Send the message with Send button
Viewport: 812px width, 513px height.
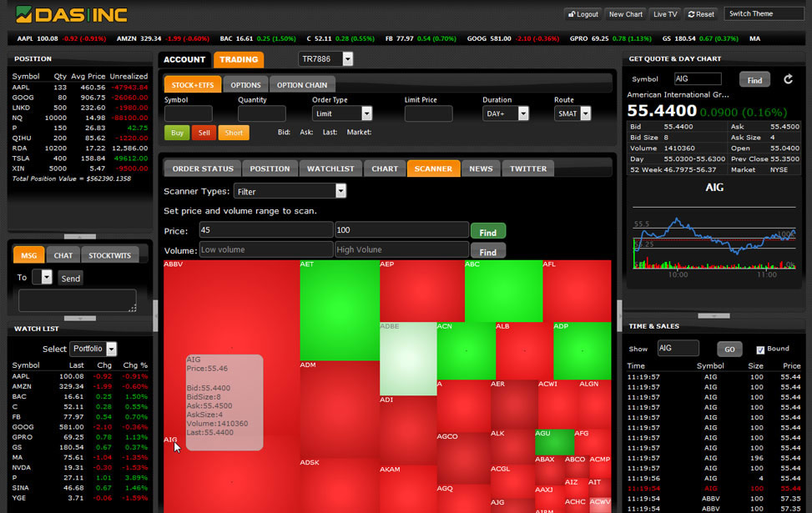(70, 279)
